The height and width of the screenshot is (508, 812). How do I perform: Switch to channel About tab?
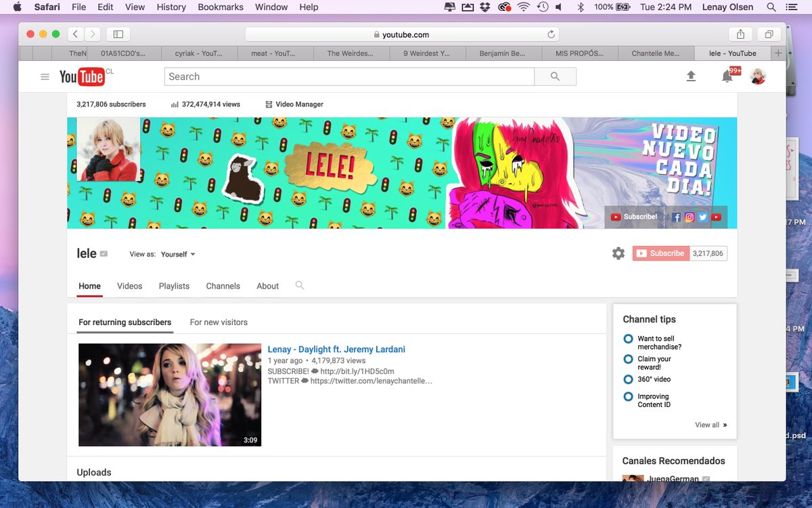(x=267, y=286)
